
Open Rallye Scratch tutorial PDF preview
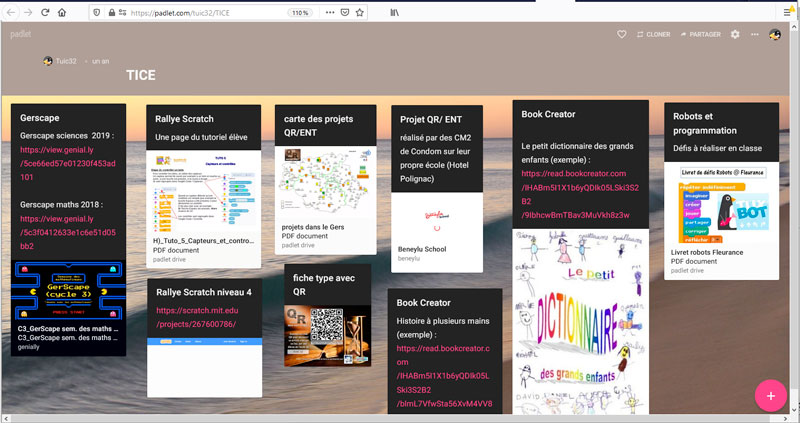204,192
